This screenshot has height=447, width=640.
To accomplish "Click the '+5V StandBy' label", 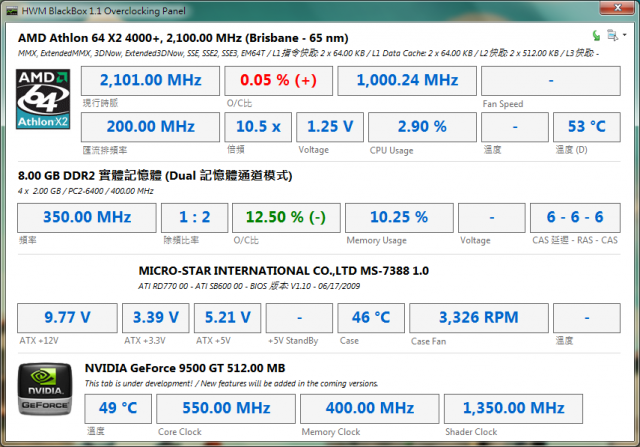I will tap(293, 341).
